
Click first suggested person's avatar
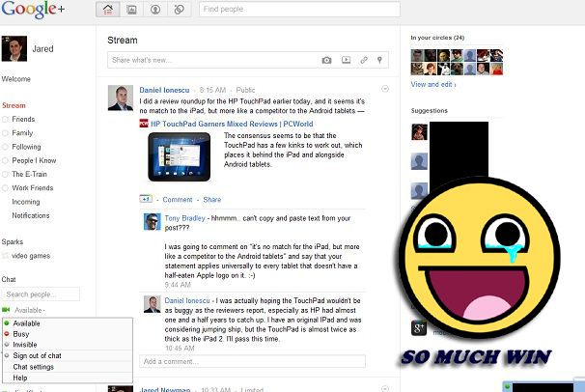coord(419,132)
